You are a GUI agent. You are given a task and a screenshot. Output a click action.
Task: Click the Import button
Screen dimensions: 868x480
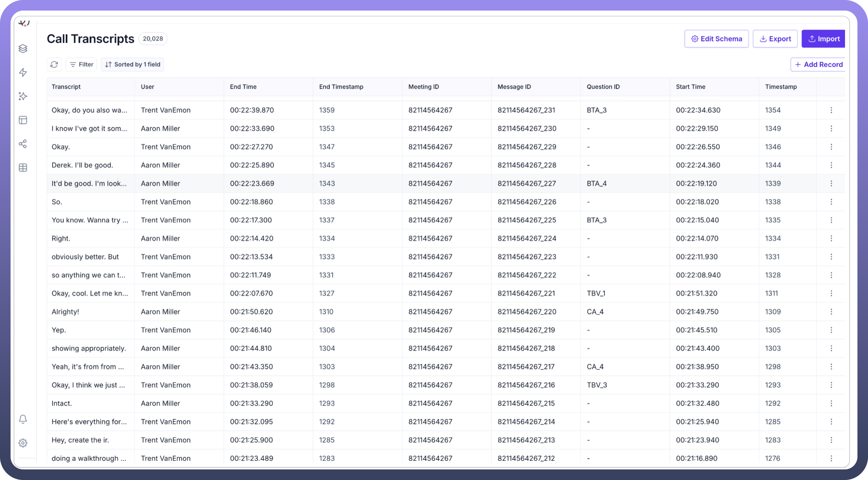[x=824, y=39]
